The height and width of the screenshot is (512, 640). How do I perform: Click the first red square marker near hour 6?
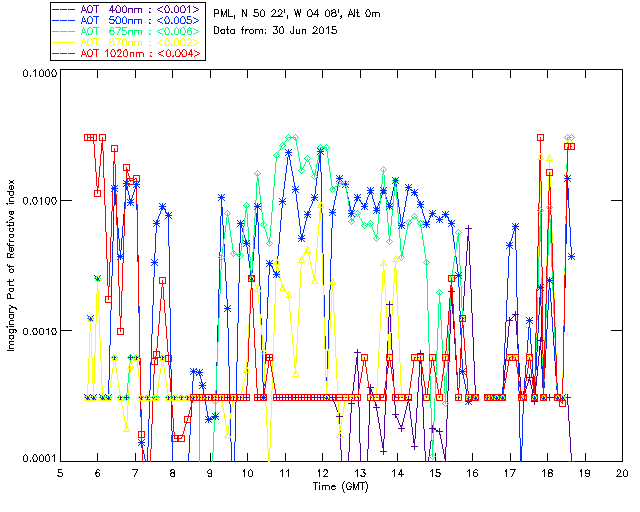coord(87,138)
